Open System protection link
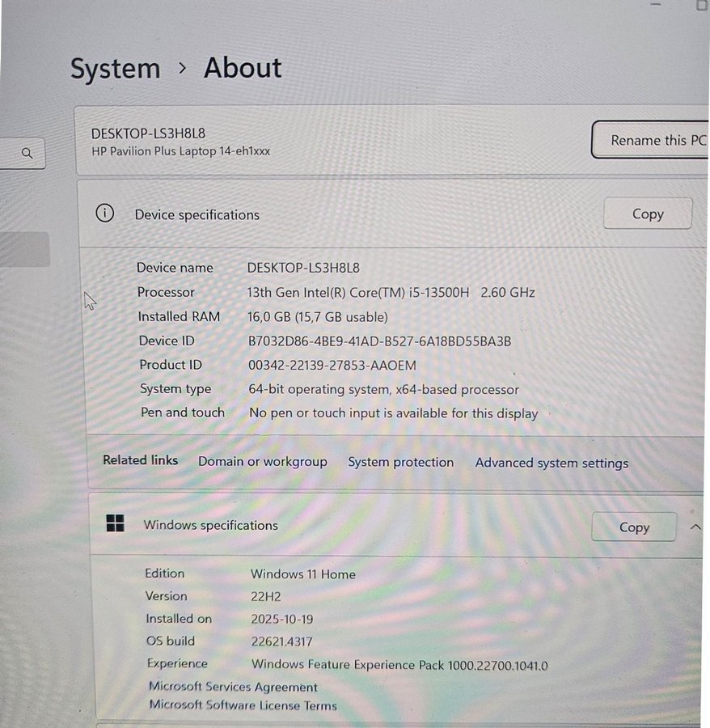 400,463
